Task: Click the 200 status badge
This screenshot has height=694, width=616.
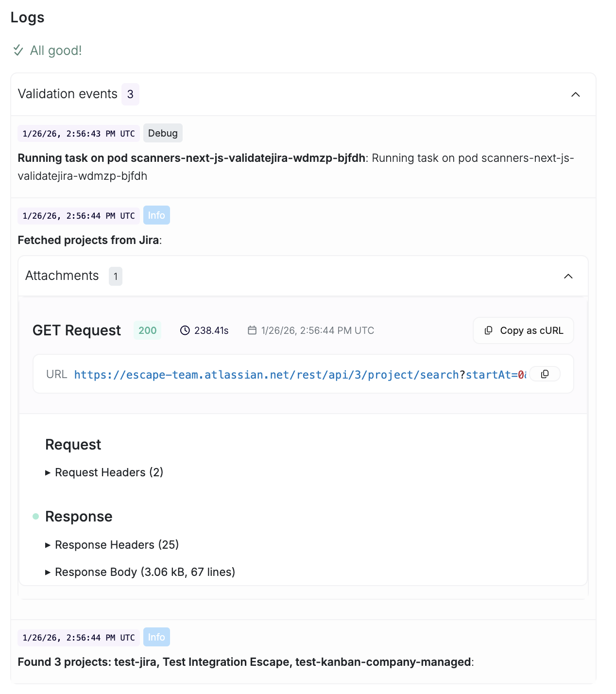Action: coord(147,330)
